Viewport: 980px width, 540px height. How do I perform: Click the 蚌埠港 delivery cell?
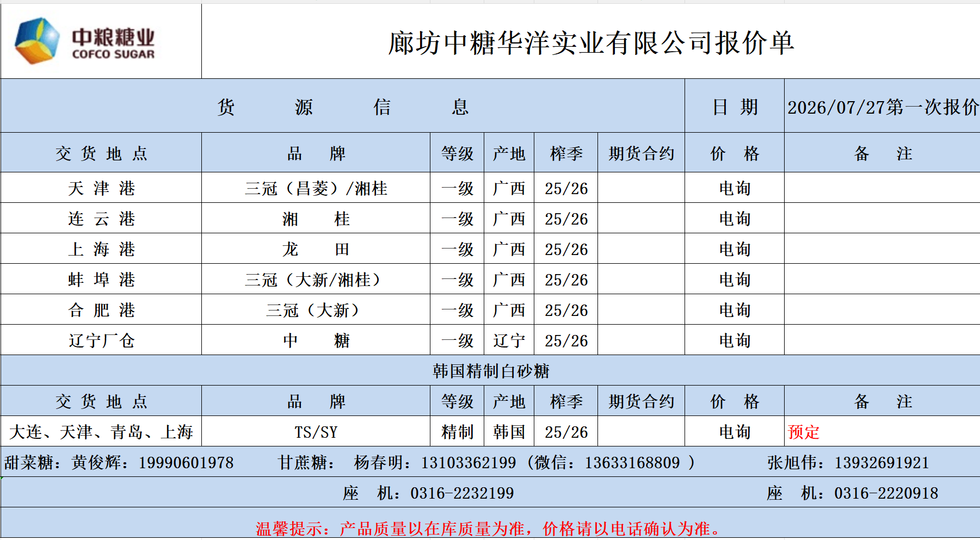(x=101, y=280)
